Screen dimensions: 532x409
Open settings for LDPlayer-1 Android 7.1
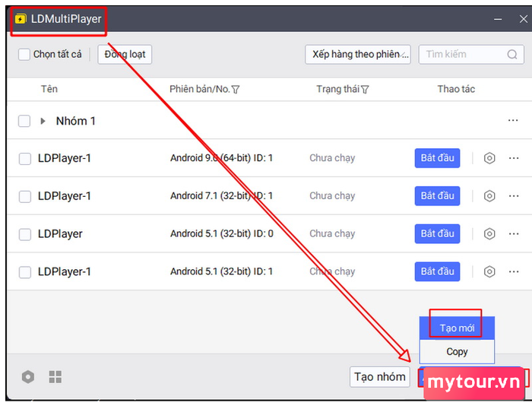tap(489, 196)
